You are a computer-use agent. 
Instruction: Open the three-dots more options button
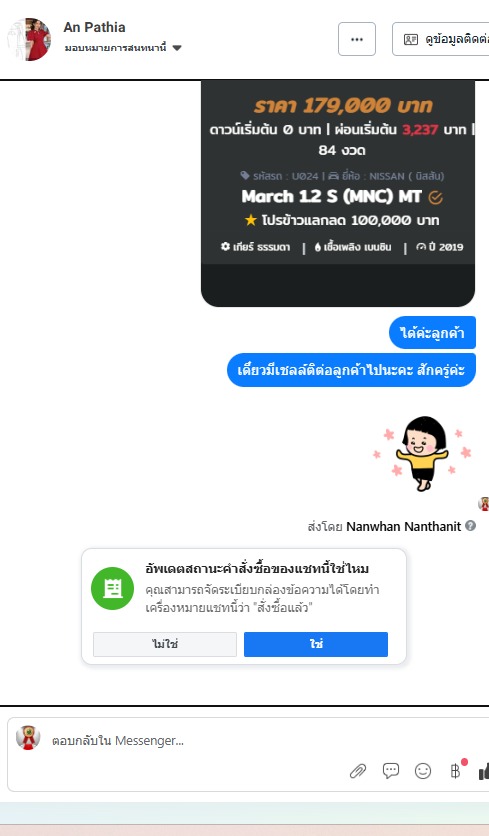click(357, 39)
